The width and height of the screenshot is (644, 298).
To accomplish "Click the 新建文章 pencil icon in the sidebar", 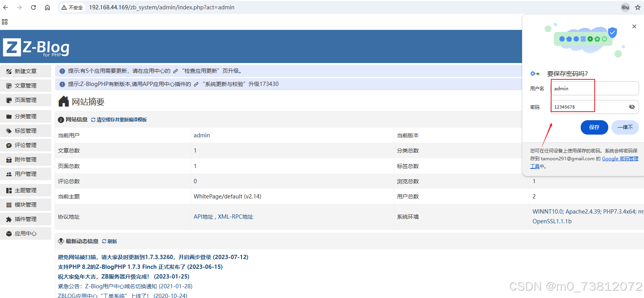I will (9, 72).
